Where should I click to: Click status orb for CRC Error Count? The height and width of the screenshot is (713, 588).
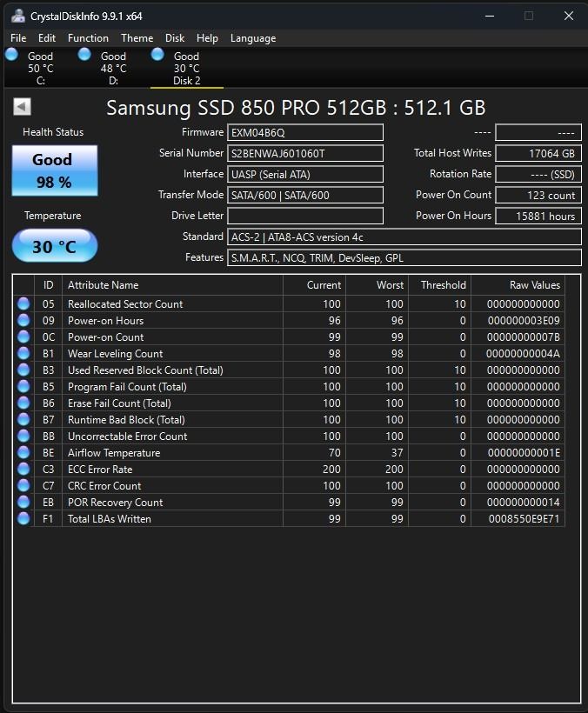tap(23, 485)
